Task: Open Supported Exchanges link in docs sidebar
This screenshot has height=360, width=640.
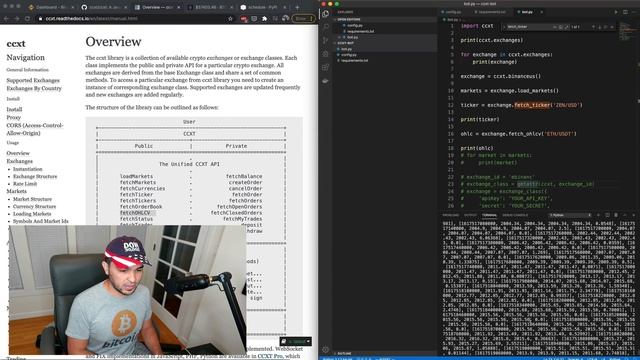Action: 33,80
